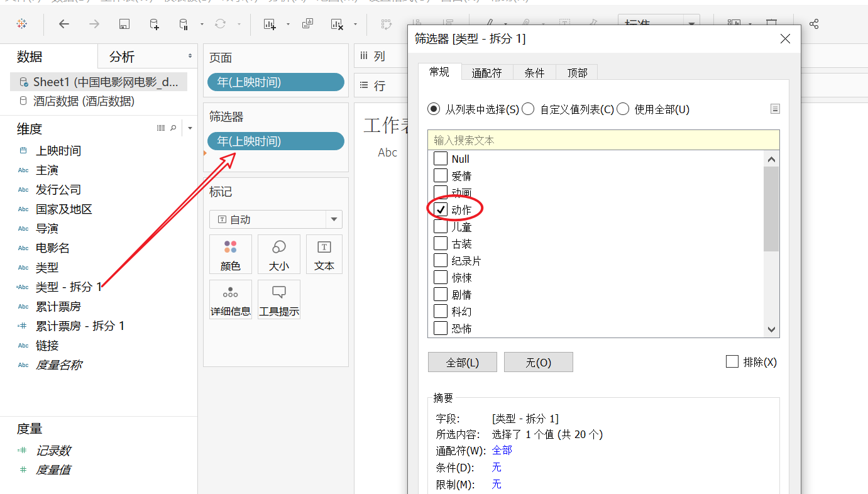Check the 科幻 checkbox
This screenshot has width=868, height=494.
441,312
